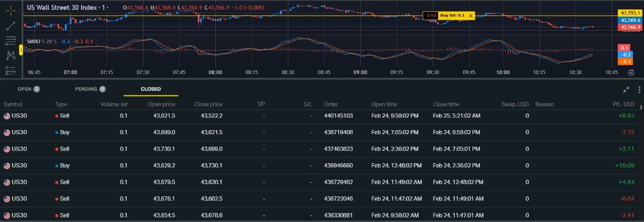This screenshot has height=222, width=644.
Task: Collapse the drawing toolbar with yellow arrow handle
Action: coord(21,49)
